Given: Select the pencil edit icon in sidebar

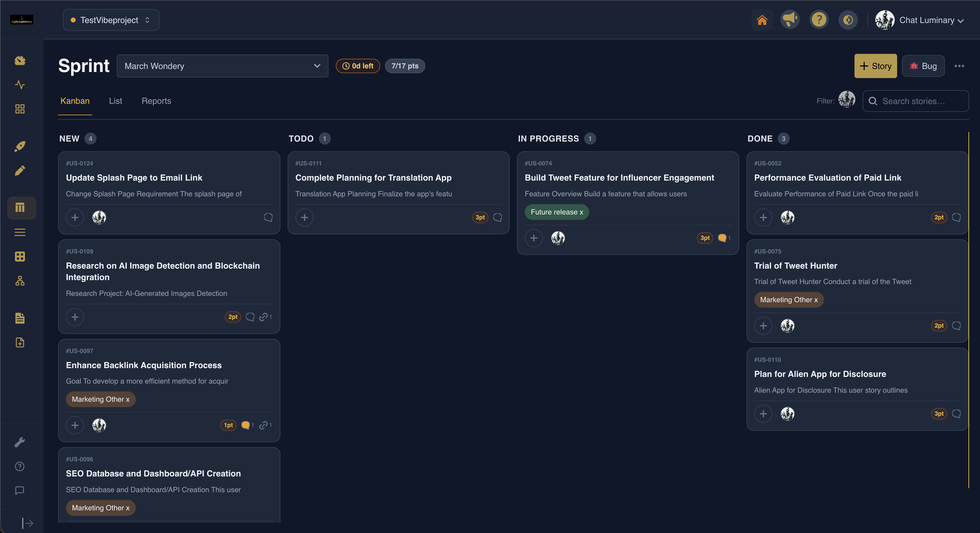Looking at the screenshot, I should click(20, 171).
